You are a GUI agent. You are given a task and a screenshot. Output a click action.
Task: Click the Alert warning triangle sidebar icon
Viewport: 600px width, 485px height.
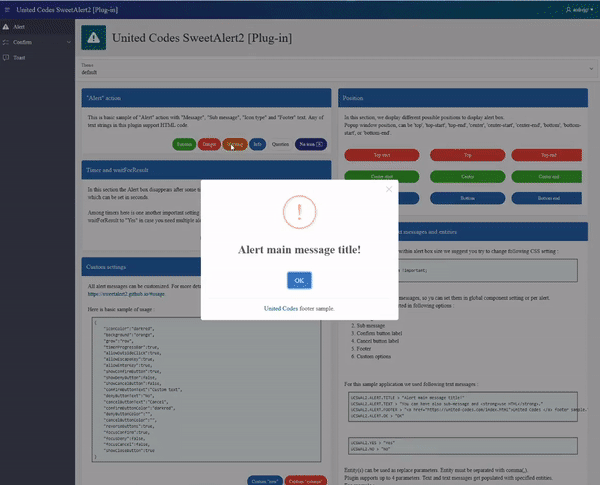(x=6, y=27)
